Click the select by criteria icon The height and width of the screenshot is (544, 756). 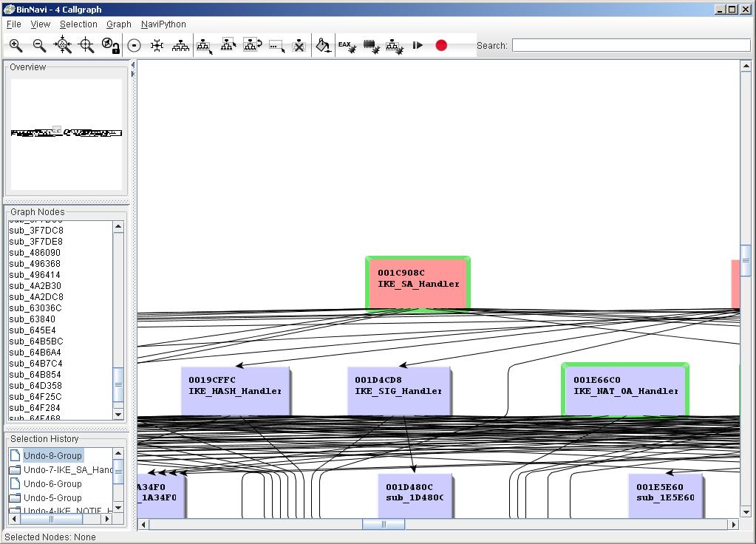pos(276,47)
